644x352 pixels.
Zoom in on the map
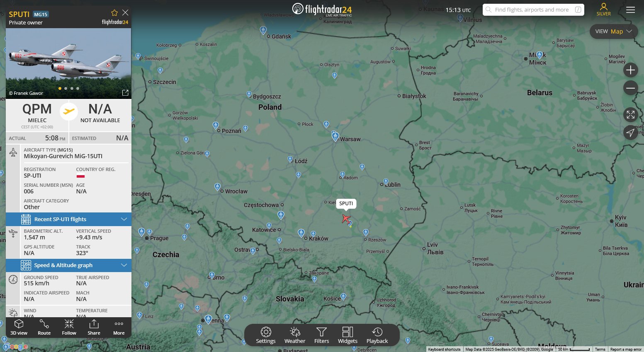click(630, 70)
